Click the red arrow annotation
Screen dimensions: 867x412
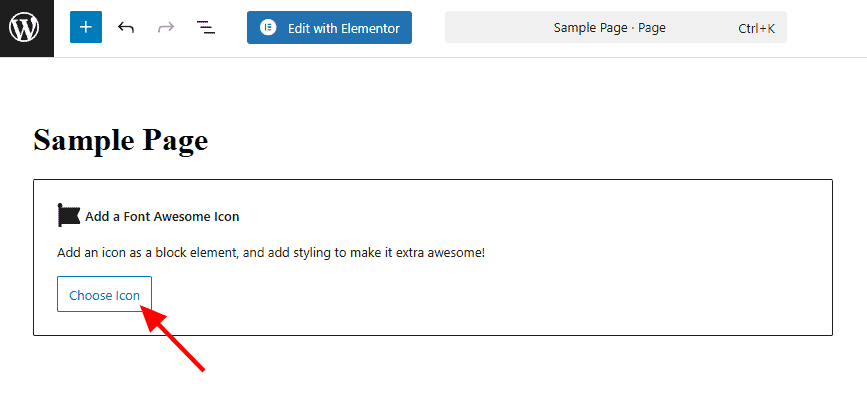pos(178,340)
